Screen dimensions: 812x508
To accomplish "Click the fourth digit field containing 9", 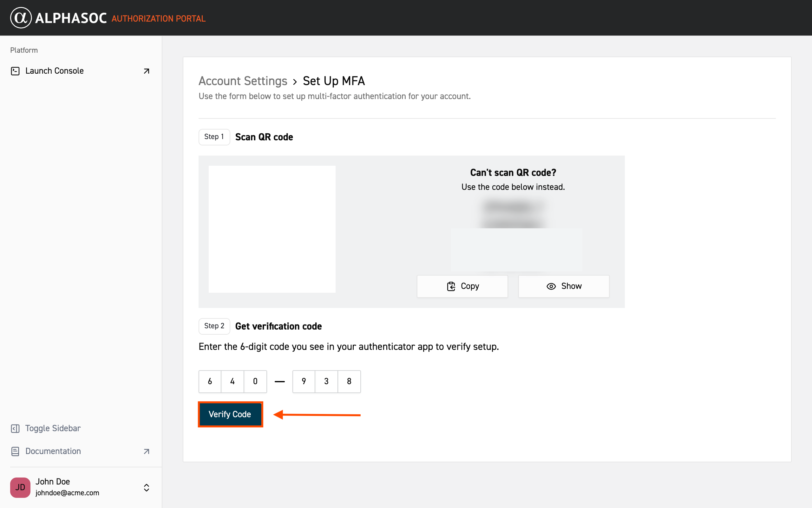I will coord(304,381).
